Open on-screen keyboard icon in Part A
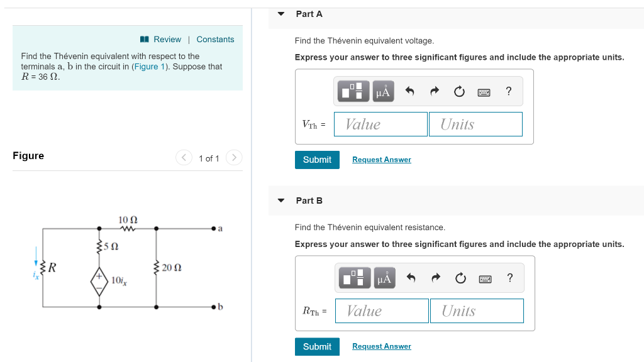 (484, 91)
